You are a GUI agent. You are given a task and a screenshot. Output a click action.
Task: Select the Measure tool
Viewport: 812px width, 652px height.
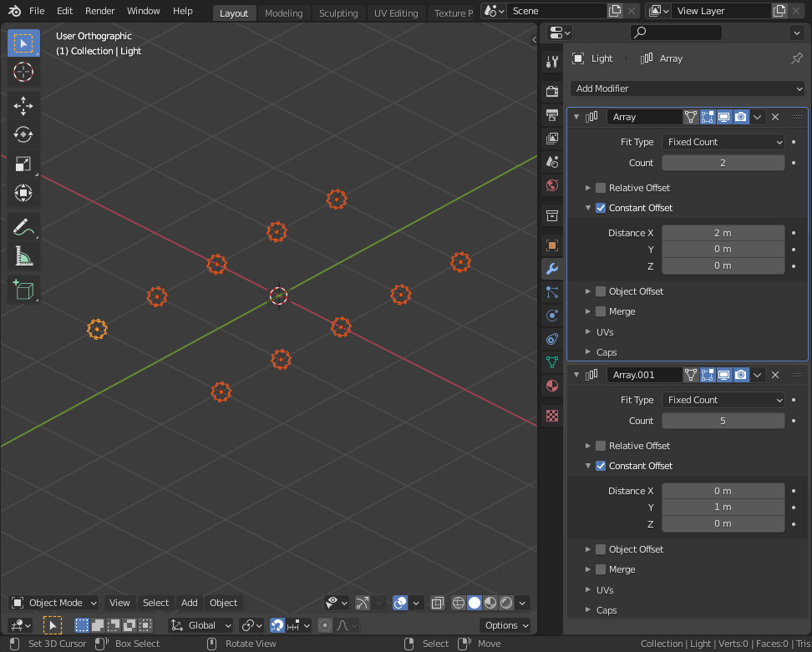pos(23,256)
